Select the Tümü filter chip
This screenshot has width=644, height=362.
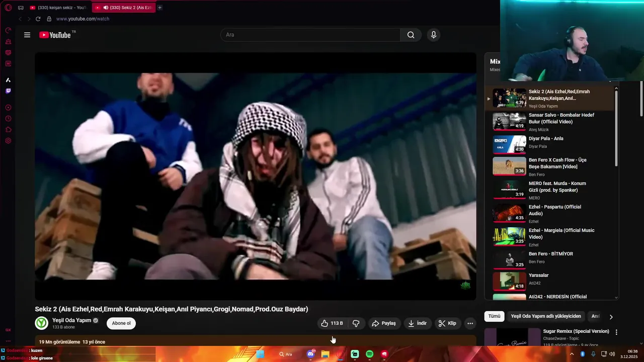tap(494, 316)
